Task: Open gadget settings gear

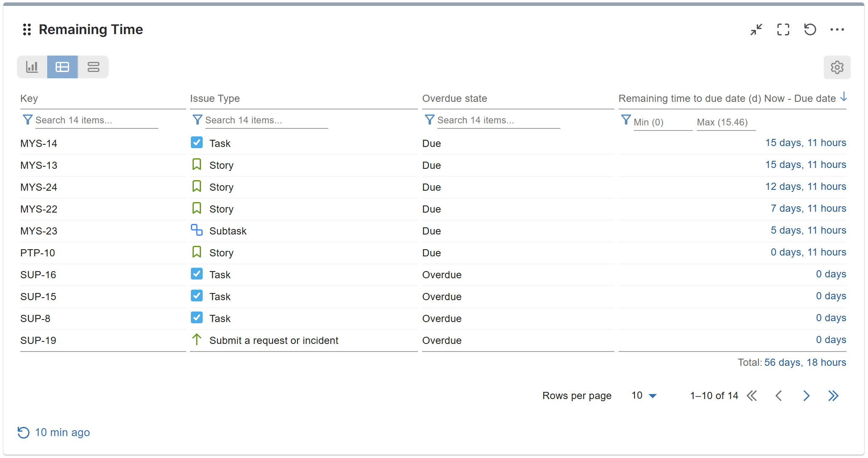Action: tap(837, 67)
